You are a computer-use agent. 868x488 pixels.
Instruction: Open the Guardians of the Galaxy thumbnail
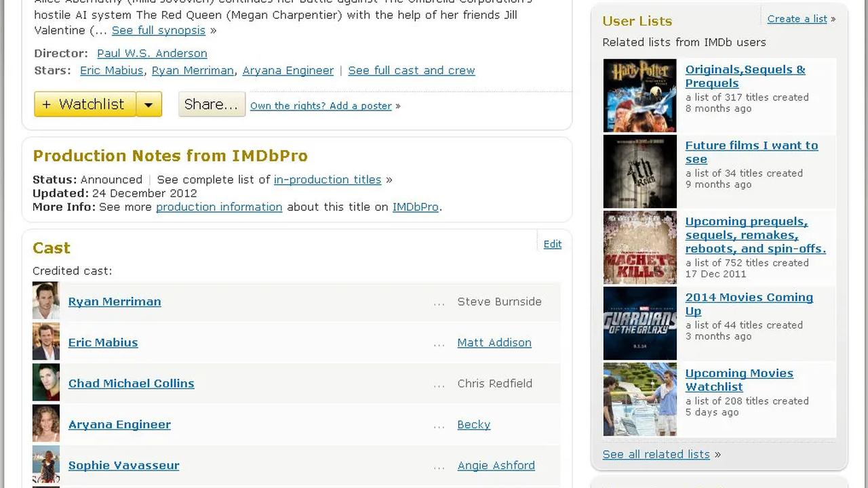[x=640, y=323]
